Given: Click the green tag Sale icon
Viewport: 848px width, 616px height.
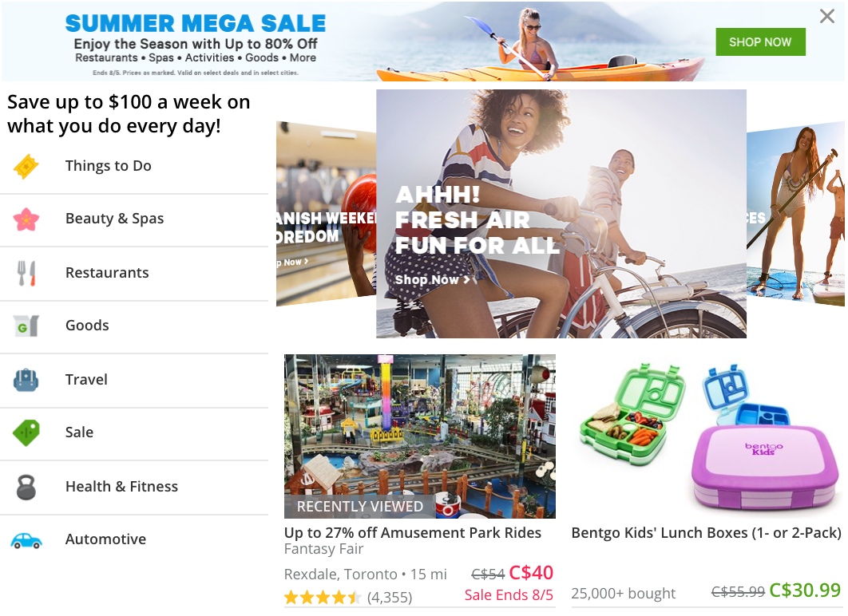Looking at the screenshot, I should click(x=26, y=432).
